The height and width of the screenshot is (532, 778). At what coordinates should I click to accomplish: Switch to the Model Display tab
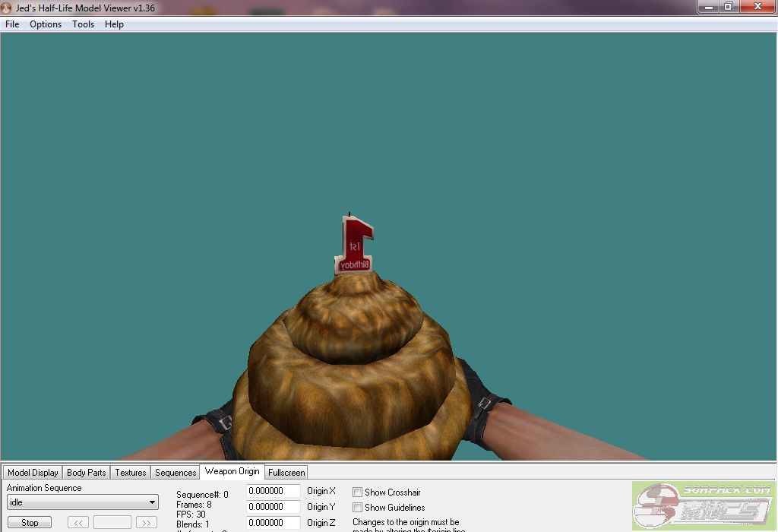33,473
